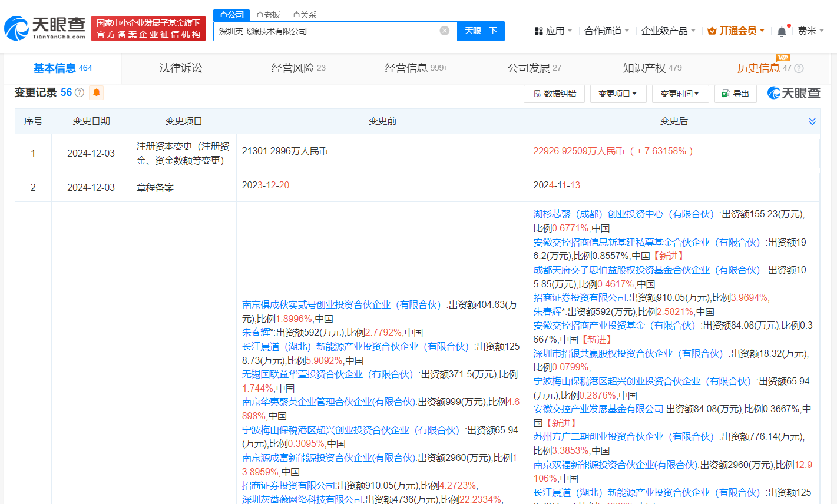The image size is (837, 504).
Task: Click the 数据纠错 button
Action: pyautogui.click(x=554, y=94)
